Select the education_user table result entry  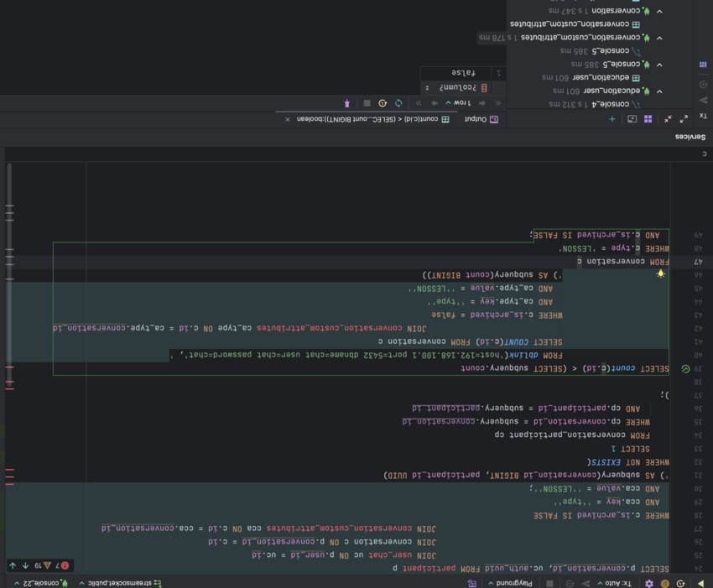(x=591, y=78)
